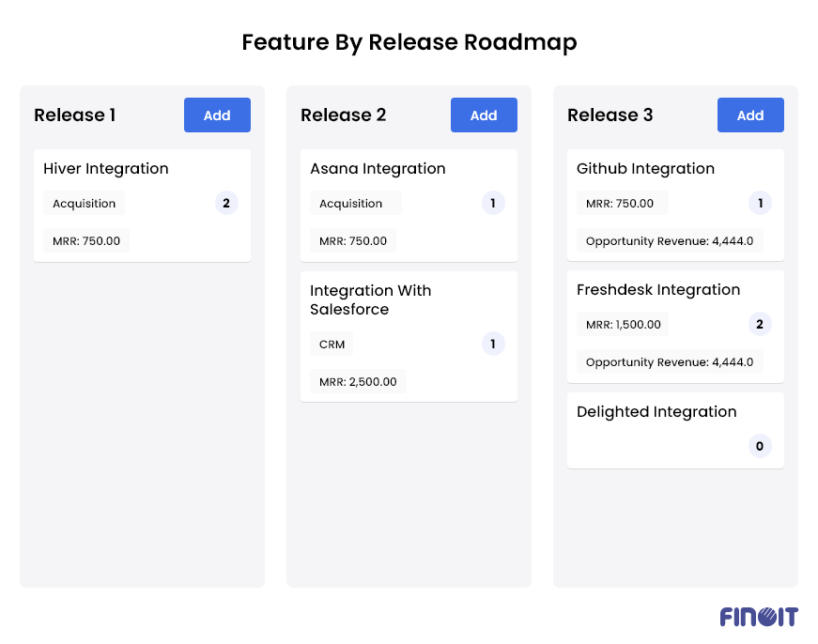Select the Acquisition tag on Hiver Integration
This screenshot has width=818, height=644.
click(x=84, y=203)
